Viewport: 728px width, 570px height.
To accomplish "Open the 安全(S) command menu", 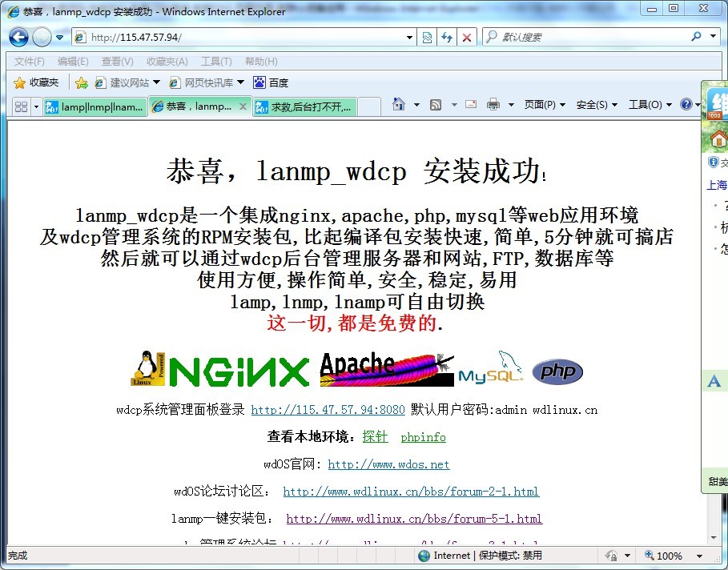I will pyautogui.click(x=597, y=105).
